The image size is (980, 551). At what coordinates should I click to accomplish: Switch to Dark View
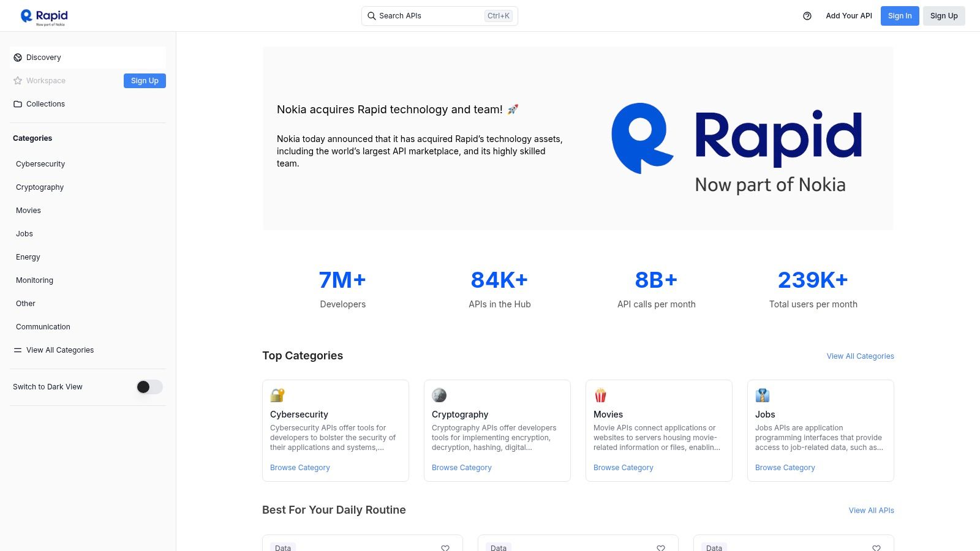(x=149, y=387)
